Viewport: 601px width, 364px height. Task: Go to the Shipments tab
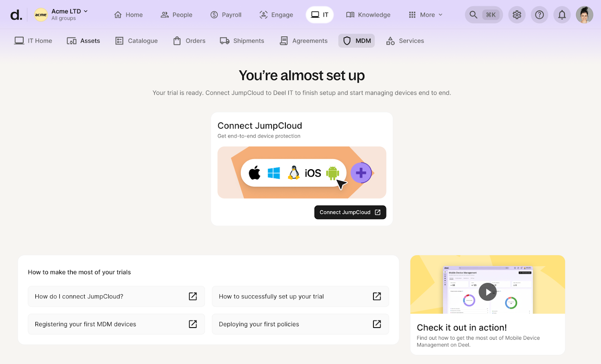tap(242, 41)
